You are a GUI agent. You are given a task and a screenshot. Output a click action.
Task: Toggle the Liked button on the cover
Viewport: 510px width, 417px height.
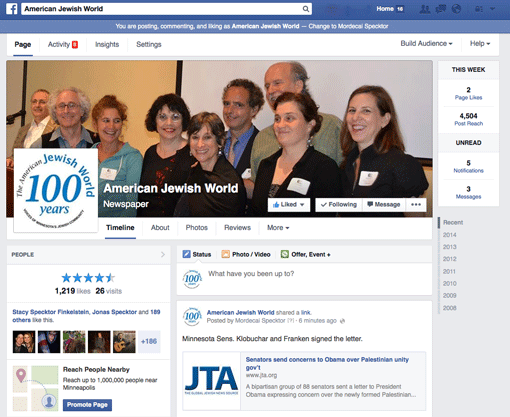[x=289, y=205]
